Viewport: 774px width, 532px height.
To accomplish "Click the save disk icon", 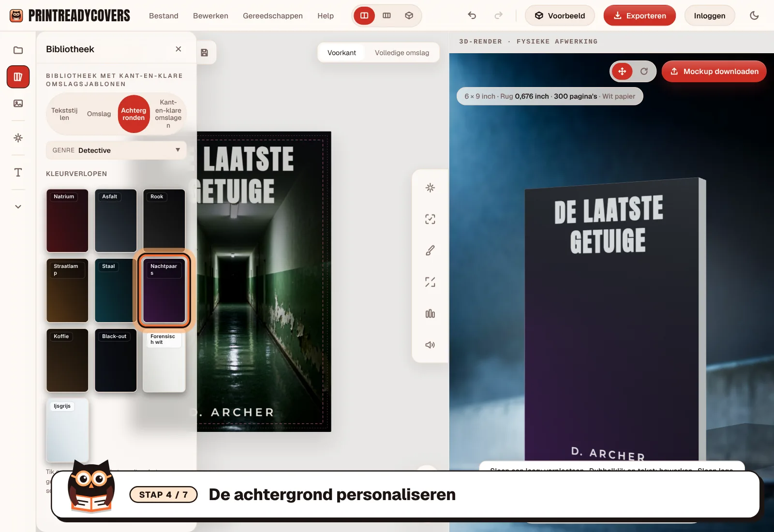I will pos(205,53).
